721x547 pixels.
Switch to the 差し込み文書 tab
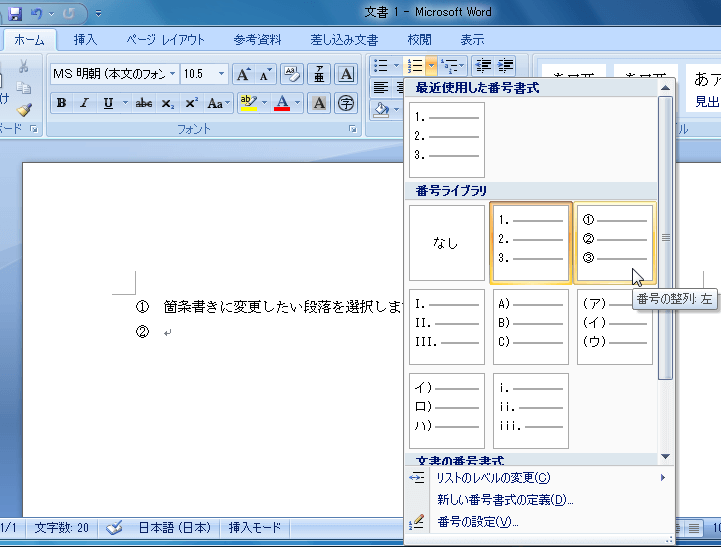tap(344, 40)
